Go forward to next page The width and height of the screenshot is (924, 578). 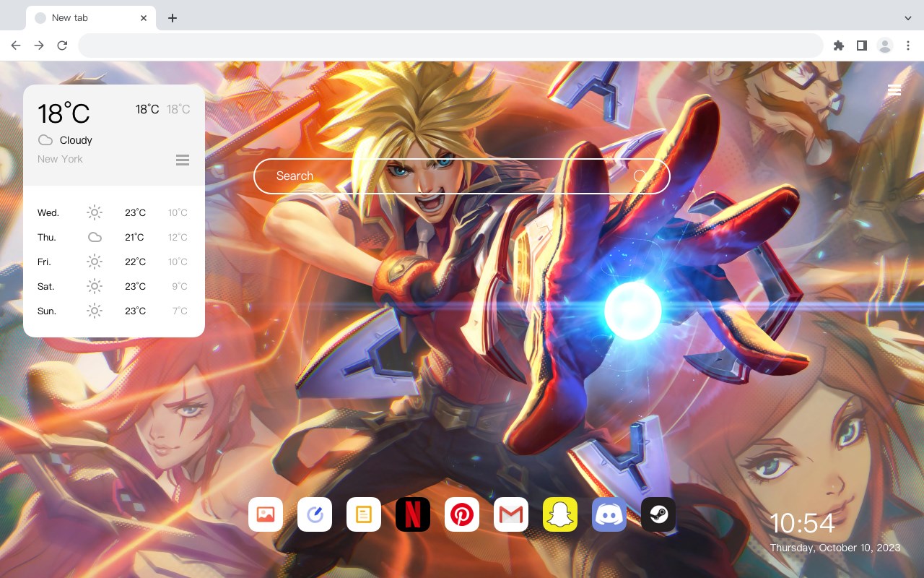[39, 46]
